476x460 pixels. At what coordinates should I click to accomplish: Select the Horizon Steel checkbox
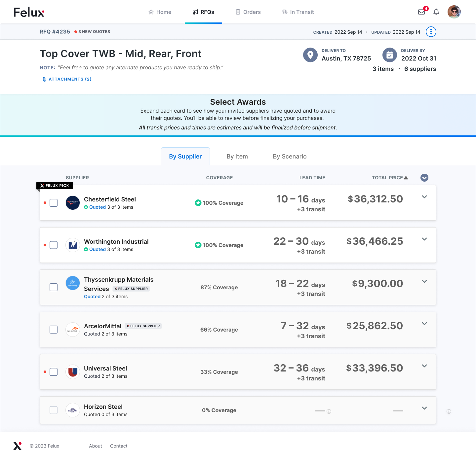[54, 410]
